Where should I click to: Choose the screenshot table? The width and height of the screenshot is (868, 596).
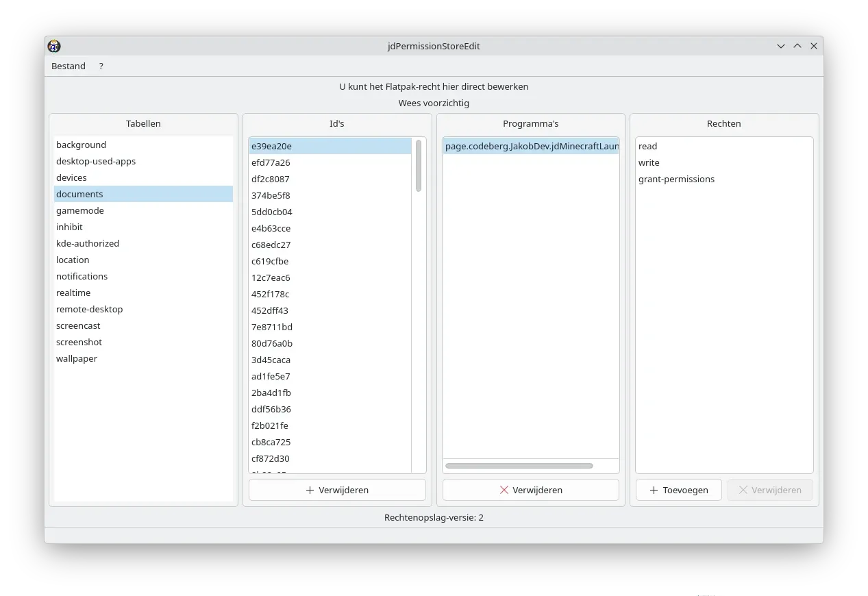[143, 342]
